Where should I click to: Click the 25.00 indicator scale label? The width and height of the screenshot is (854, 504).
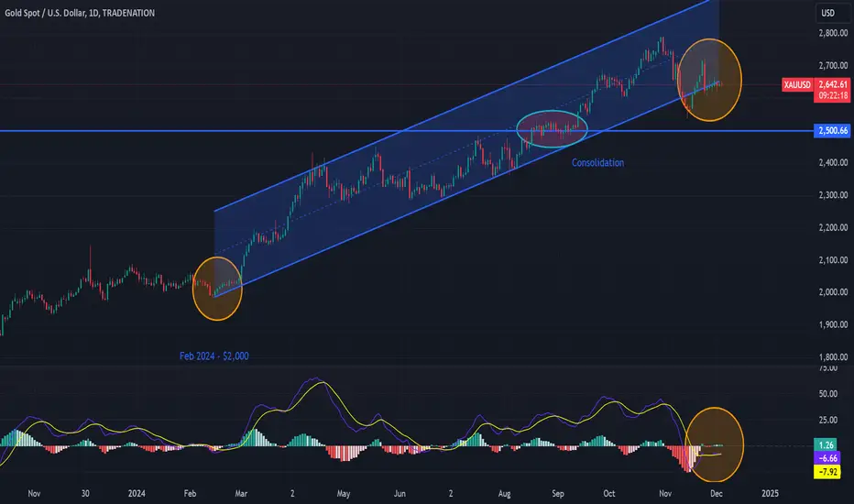click(827, 420)
